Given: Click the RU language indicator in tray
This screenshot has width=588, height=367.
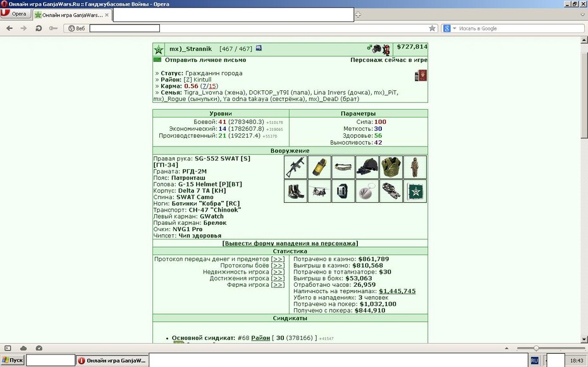Looking at the screenshot, I should (x=534, y=361).
